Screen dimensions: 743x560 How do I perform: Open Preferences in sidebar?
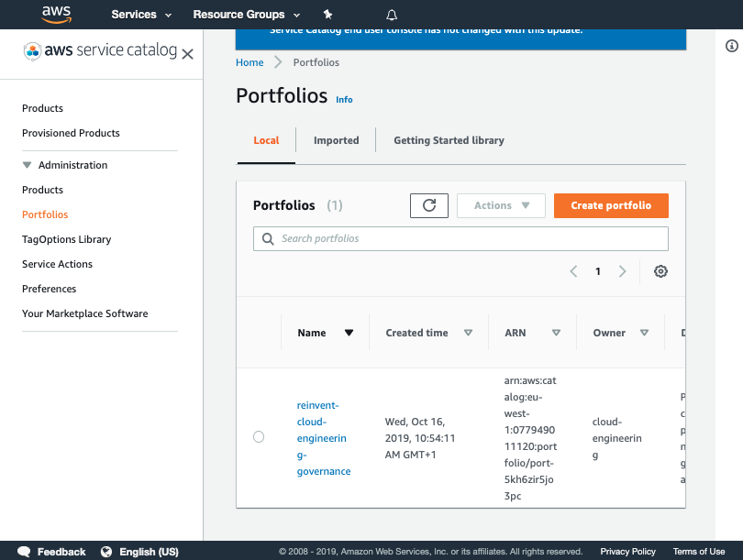(x=49, y=289)
